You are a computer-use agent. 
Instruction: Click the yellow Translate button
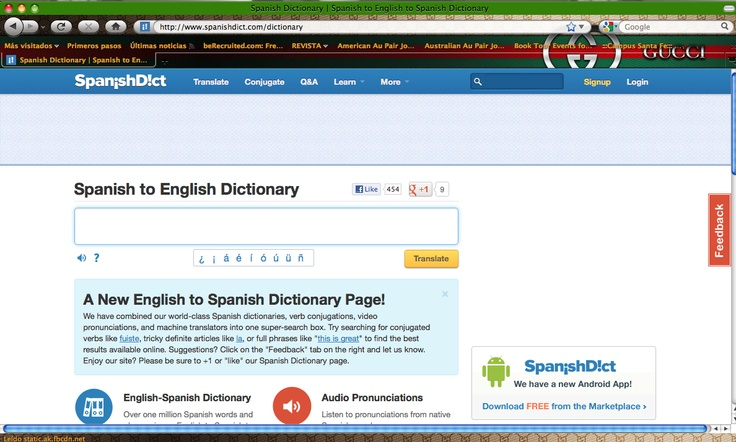[x=431, y=259]
